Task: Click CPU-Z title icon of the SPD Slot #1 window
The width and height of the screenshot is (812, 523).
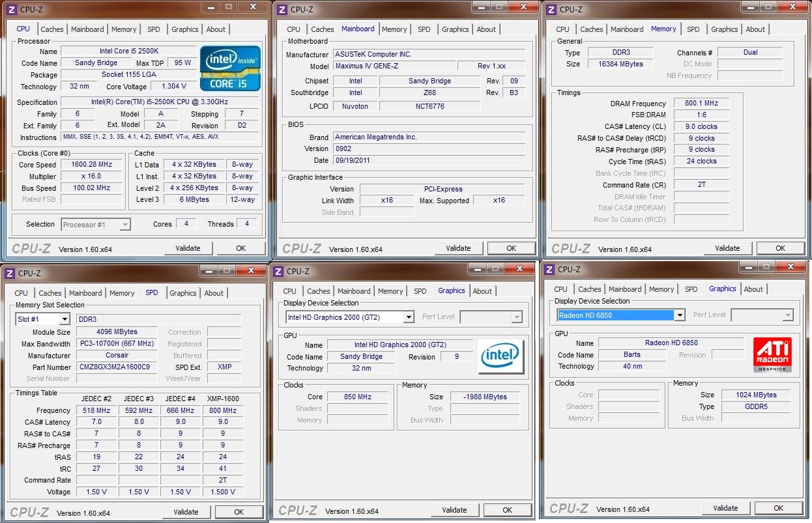Action: click(9, 273)
